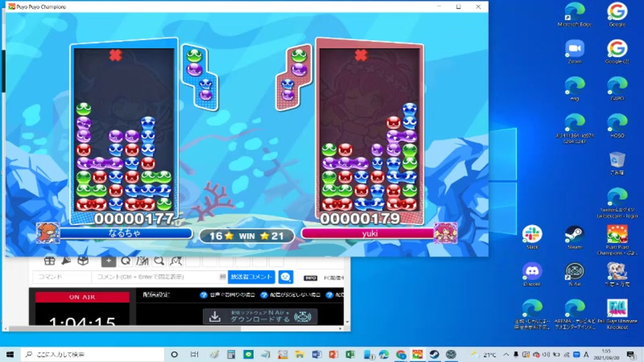Open the Steam desktop shortcut
Viewport: 644px width, 362px height.
point(575,237)
